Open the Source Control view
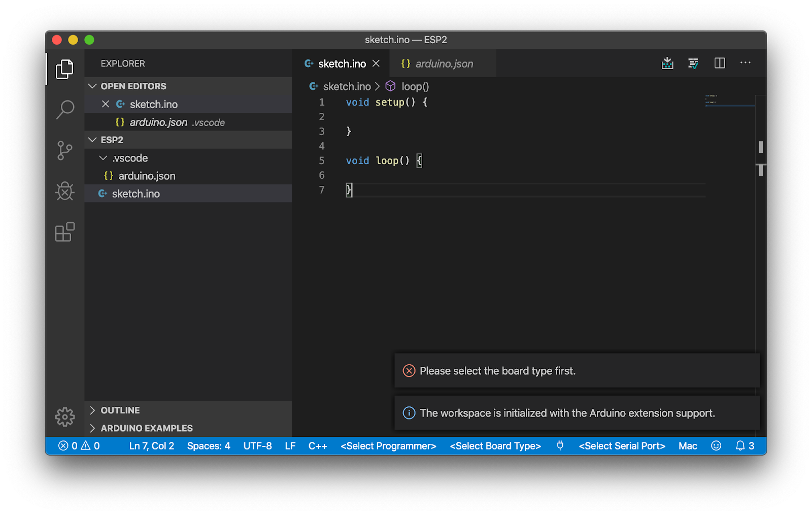The image size is (812, 515). click(x=64, y=150)
